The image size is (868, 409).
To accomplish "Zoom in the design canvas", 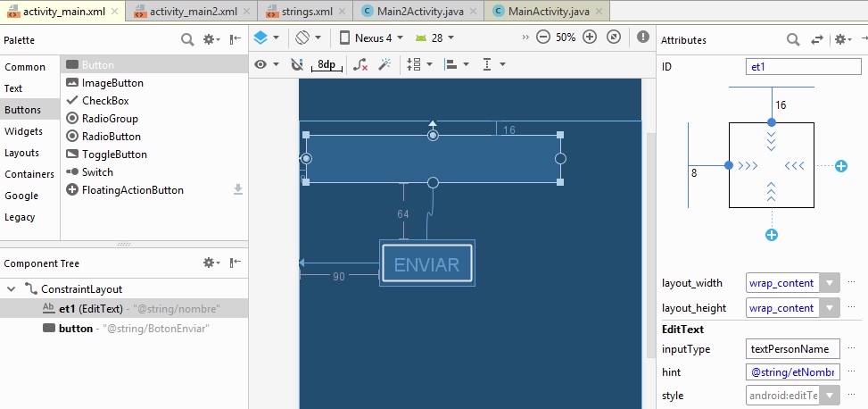I will point(590,38).
